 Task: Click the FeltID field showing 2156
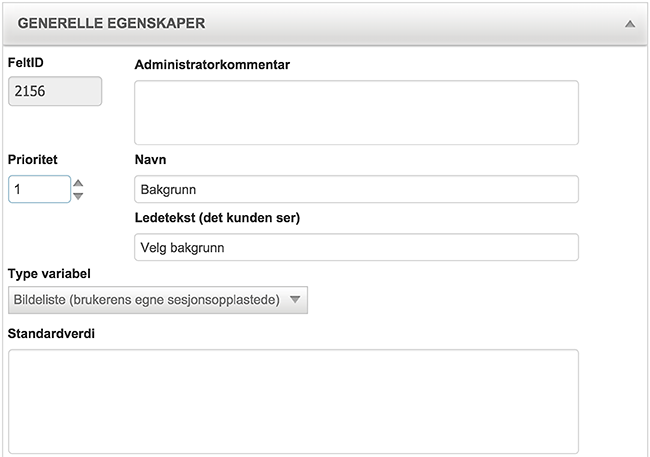pyautogui.click(x=55, y=91)
